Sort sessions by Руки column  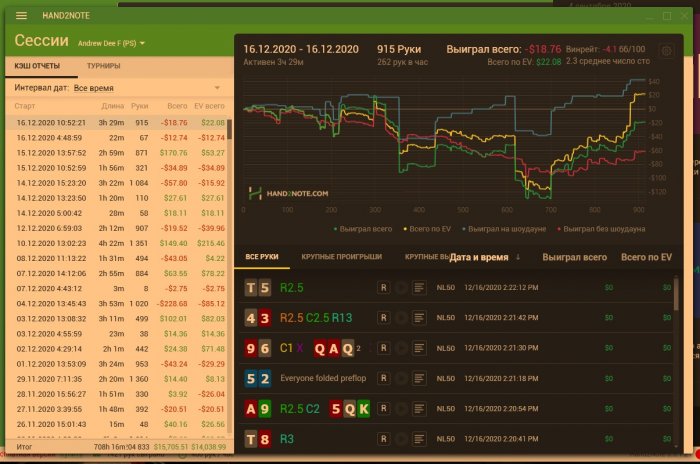(139, 106)
